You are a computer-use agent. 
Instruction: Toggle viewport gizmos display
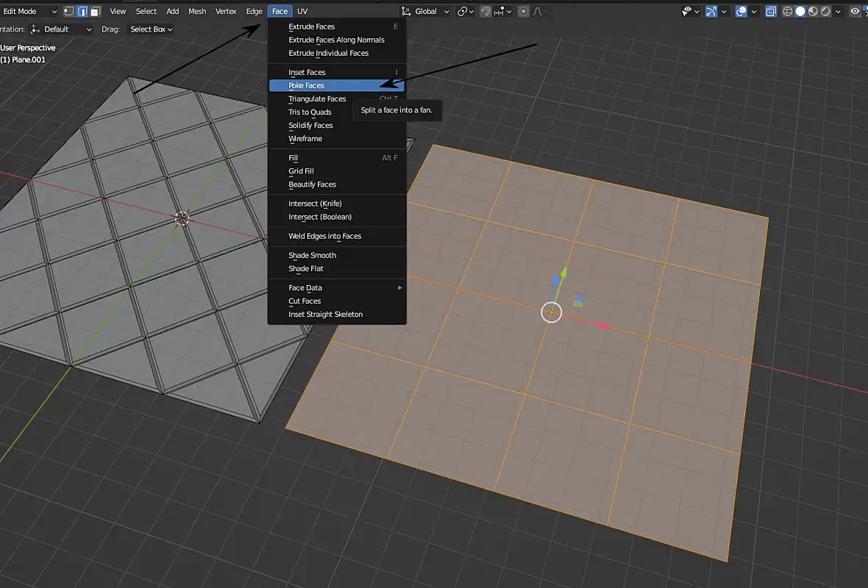tap(711, 11)
